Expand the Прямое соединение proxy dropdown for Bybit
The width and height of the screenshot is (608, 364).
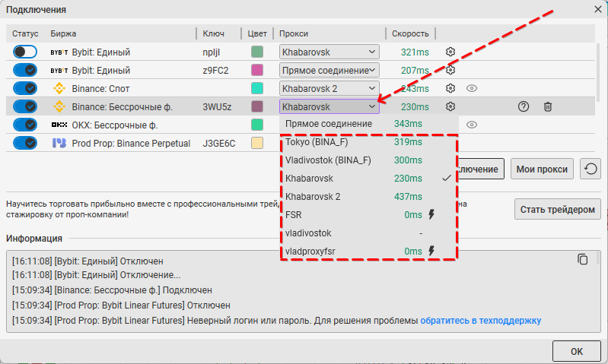click(x=329, y=71)
